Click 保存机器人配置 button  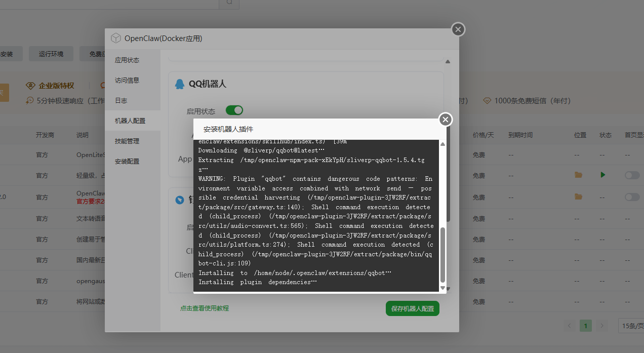click(413, 308)
